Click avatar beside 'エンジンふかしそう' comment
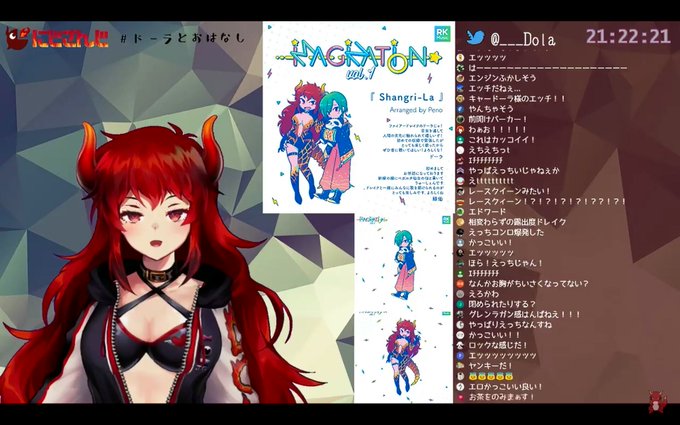680x425 pixels. point(460,78)
